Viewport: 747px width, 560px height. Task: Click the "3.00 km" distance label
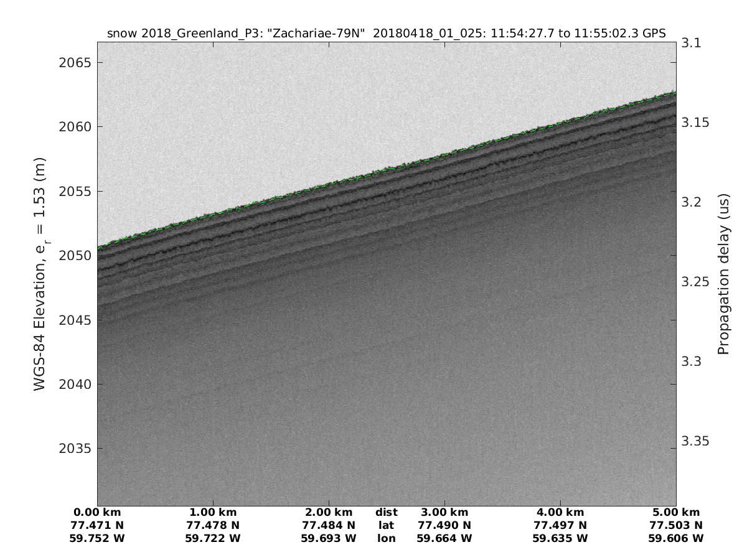pos(444,513)
